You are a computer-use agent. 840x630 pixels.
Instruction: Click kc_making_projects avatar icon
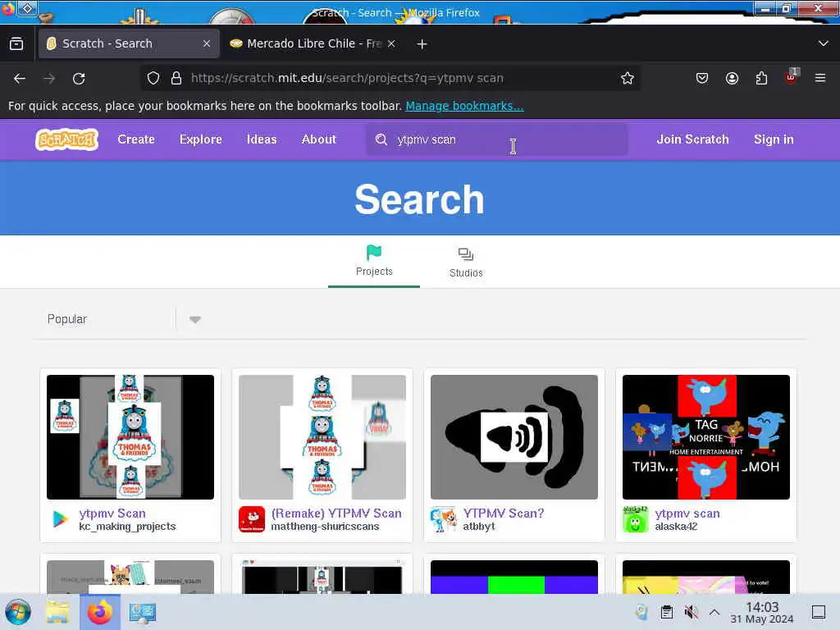click(x=60, y=519)
